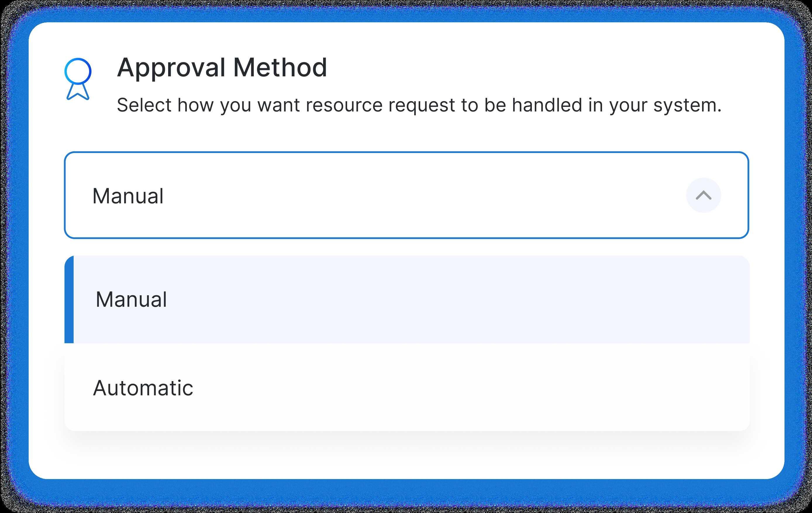The width and height of the screenshot is (812, 513).
Task: Click the ribbon tails of the badge icon
Action: pyautogui.click(x=77, y=92)
